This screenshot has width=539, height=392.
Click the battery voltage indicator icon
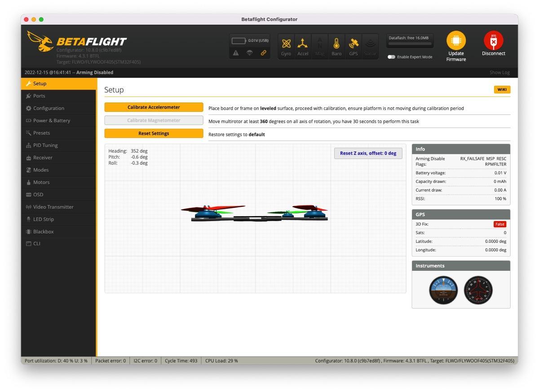pyautogui.click(x=239, y=40)
